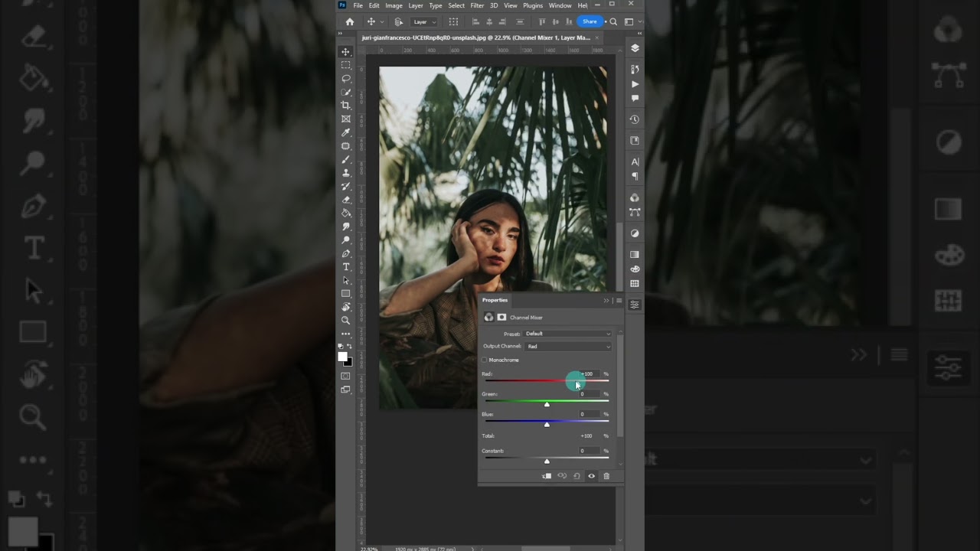The height and width of the screenshot is (551, 980).
Task: Reset Channel Mixer to adjustment defaults
Action: [577, 476]
